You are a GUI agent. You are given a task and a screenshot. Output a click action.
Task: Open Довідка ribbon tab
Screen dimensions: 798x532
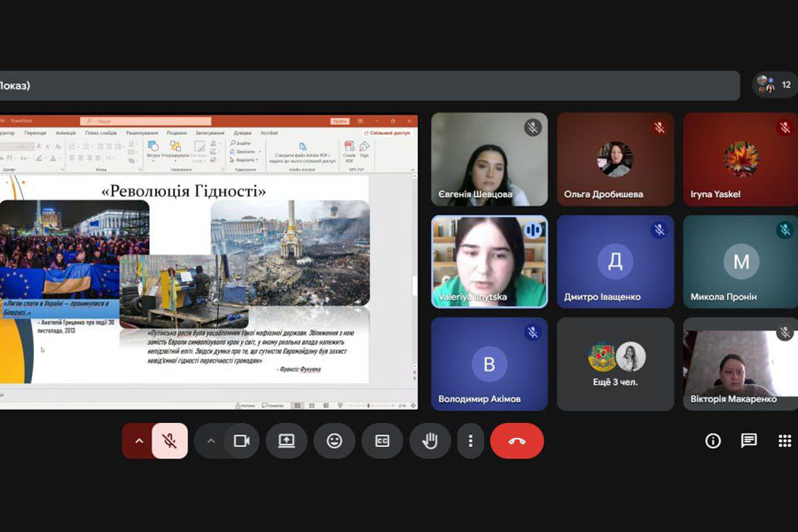click(x=242, y=133)
